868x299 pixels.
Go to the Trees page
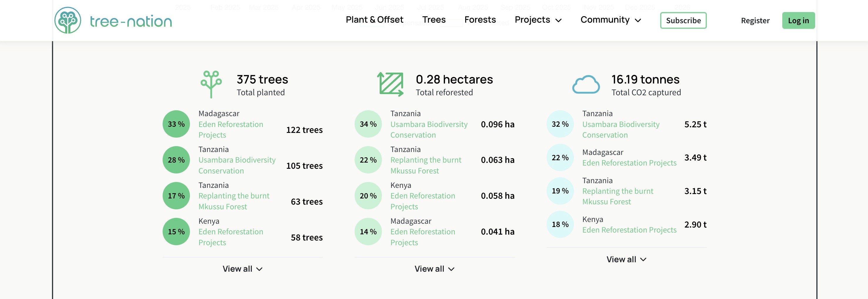point(434,20)
